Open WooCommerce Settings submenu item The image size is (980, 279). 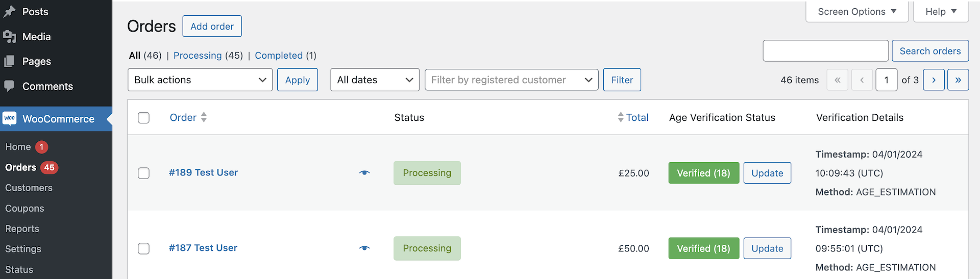tap(23, 249)
